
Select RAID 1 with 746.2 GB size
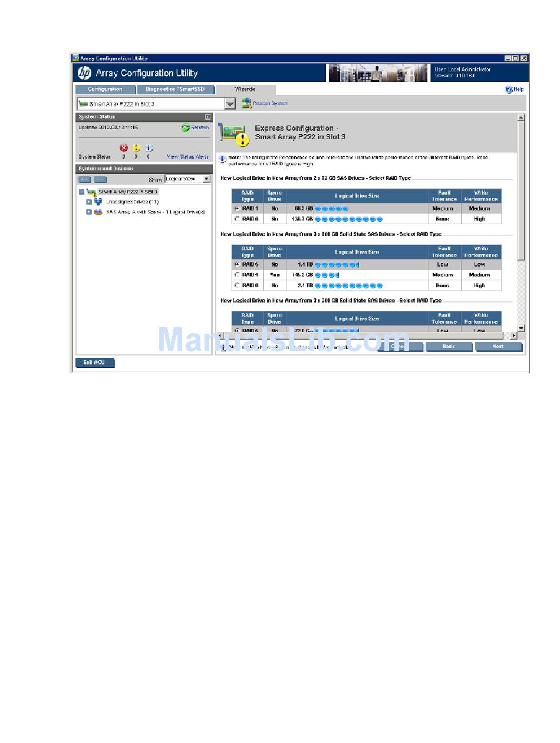[238, 275]
